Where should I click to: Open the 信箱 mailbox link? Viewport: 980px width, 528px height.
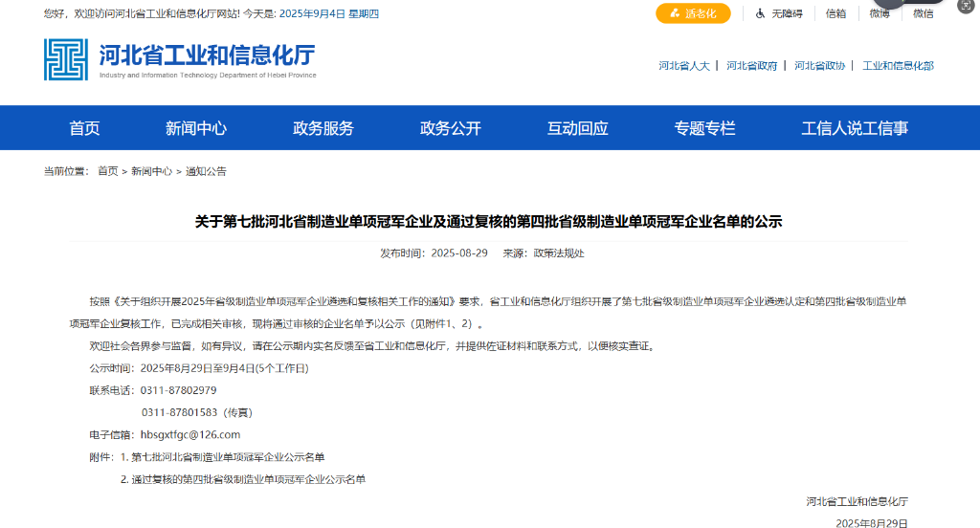pos(835,13)
